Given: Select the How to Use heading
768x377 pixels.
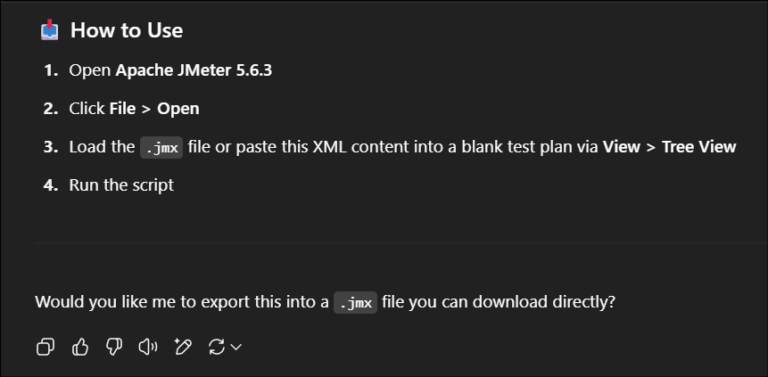Looking at the screenshot, I should [127, 30].
